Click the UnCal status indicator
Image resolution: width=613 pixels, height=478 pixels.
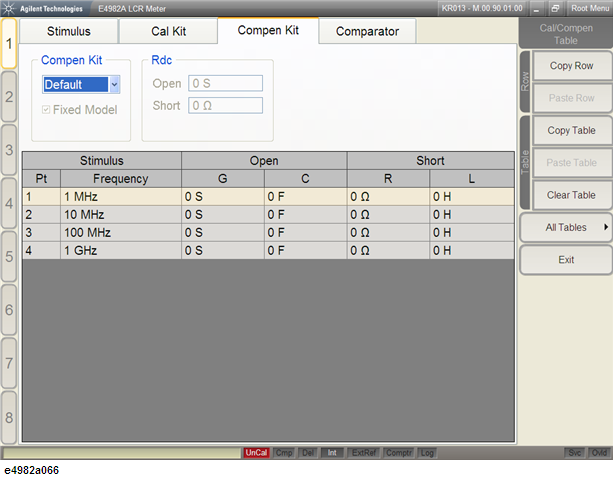256,453
